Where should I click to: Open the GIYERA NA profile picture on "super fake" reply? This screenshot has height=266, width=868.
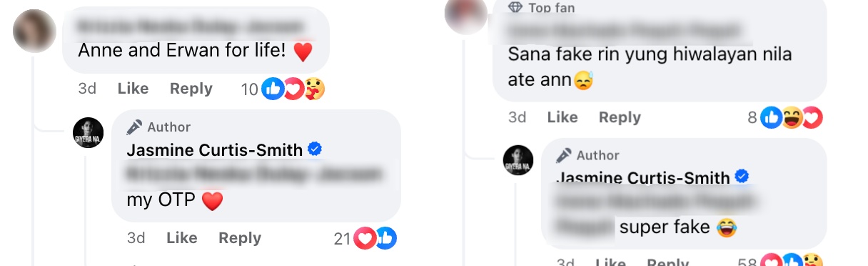[x=518, y=160]
